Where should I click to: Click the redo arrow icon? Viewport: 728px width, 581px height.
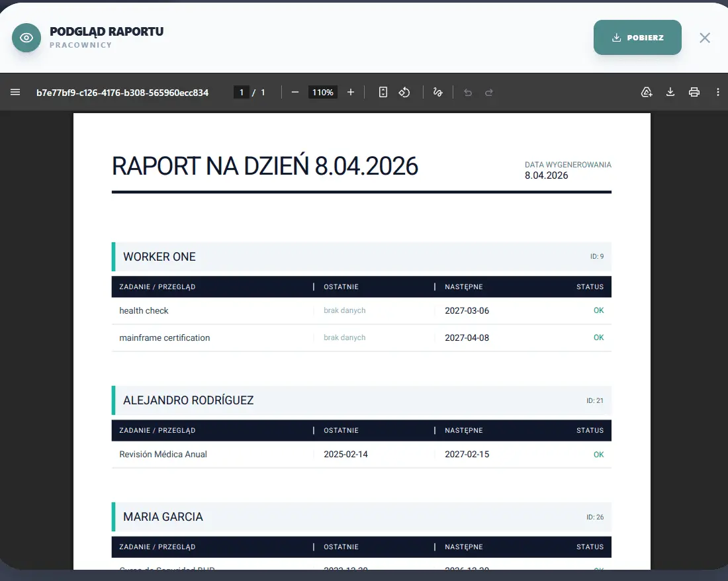coord(489,93)
